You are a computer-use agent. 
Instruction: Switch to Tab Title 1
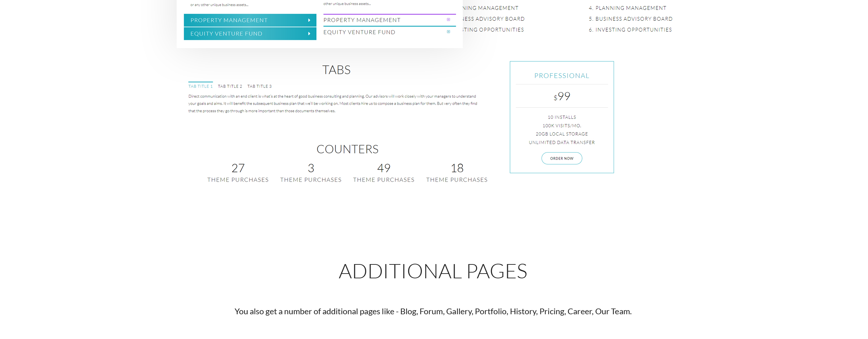point(201,86)
